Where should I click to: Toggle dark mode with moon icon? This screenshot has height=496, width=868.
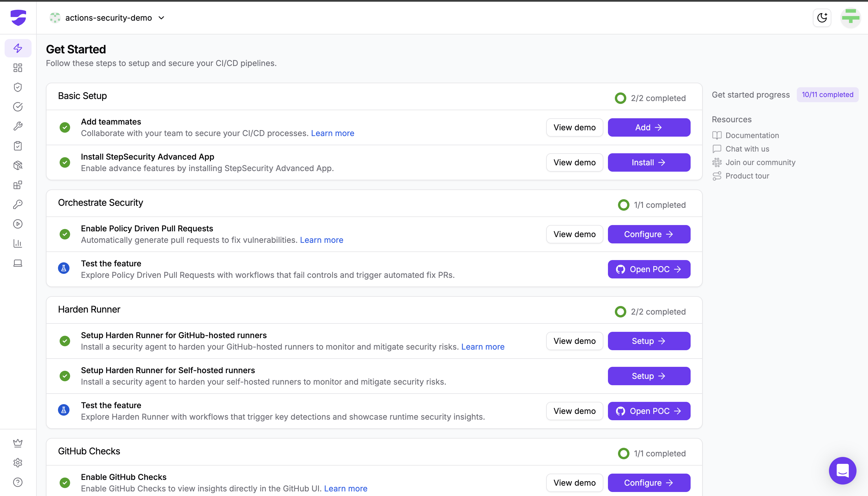822,18
